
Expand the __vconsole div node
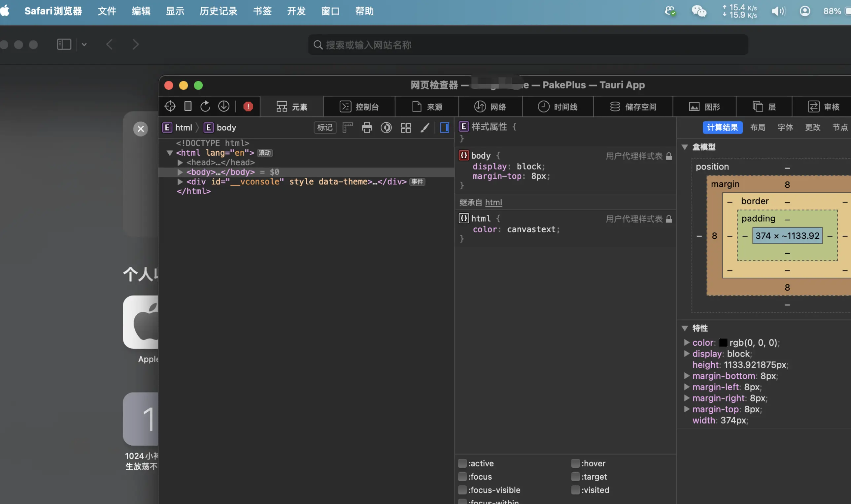point(180,182)
